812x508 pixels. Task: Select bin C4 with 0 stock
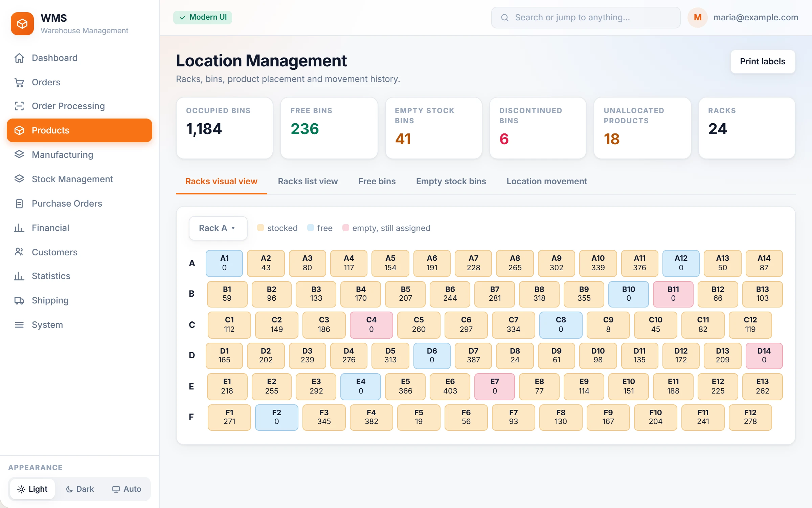tap(371, 325)
